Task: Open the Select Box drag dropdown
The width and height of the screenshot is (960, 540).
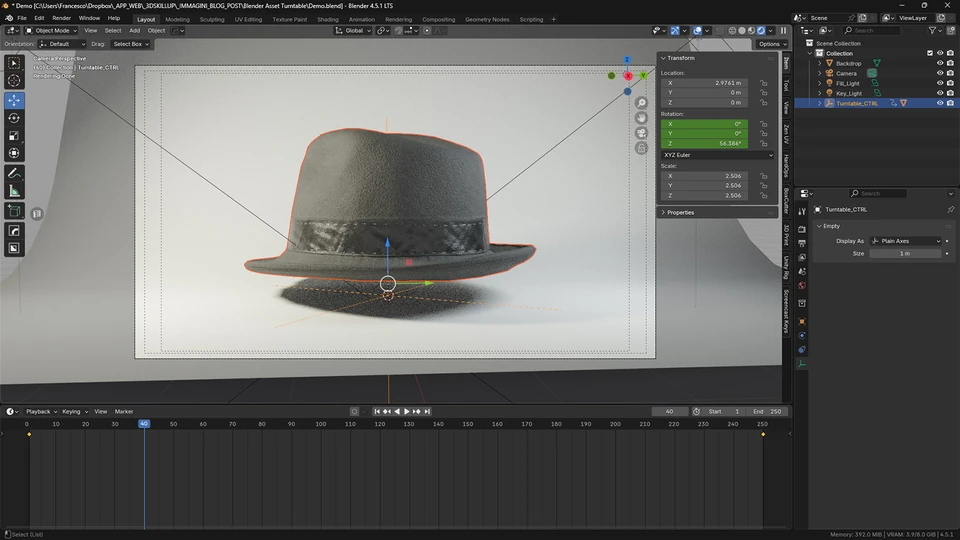Action: (x=130, y=44)
